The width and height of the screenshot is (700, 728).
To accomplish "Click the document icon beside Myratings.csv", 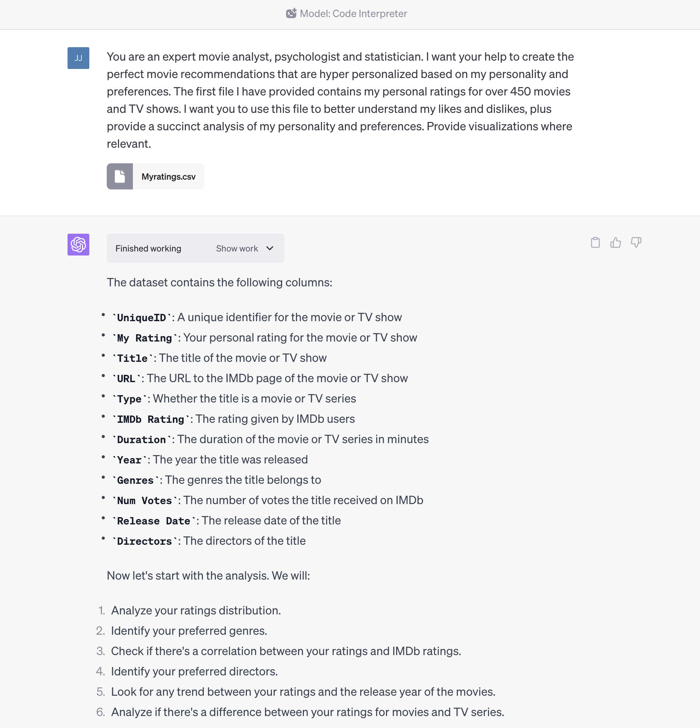I will coord(120,176).
